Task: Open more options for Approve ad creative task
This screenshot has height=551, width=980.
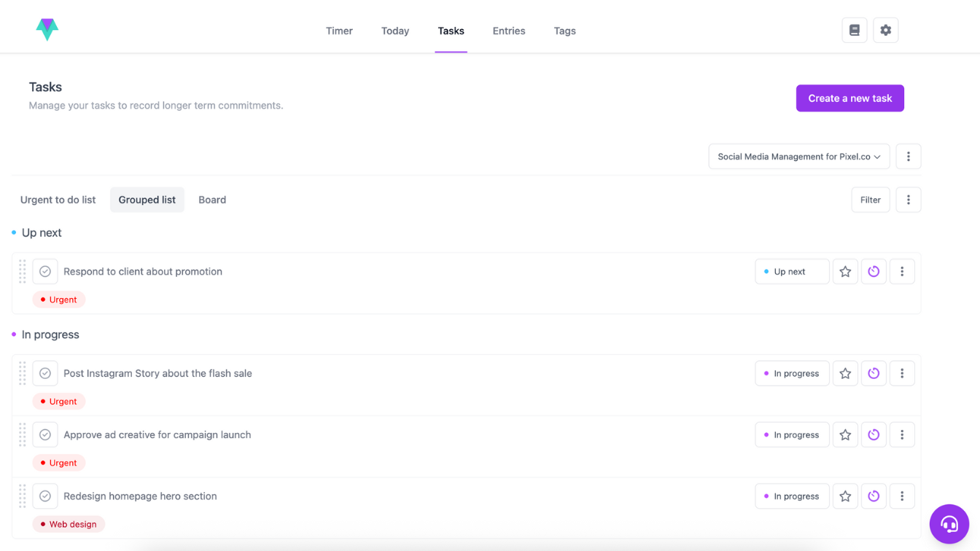Action: coord(902,435)
